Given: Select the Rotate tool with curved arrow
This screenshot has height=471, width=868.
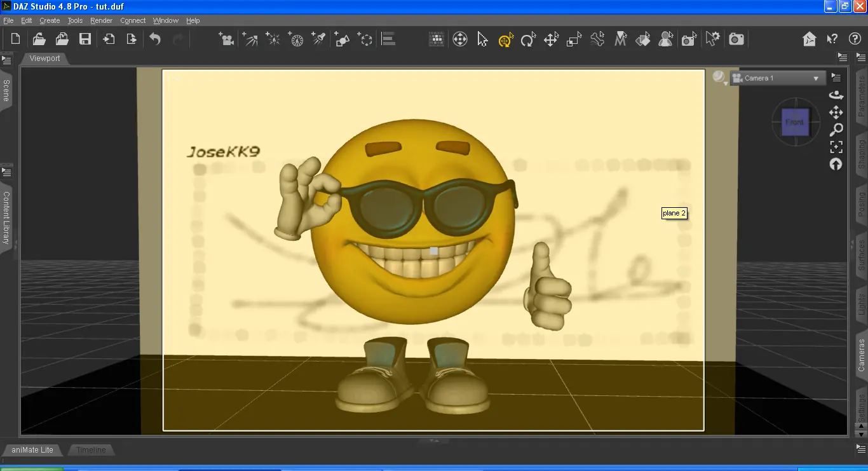Looking at the screenshot, I should (528, 39).
